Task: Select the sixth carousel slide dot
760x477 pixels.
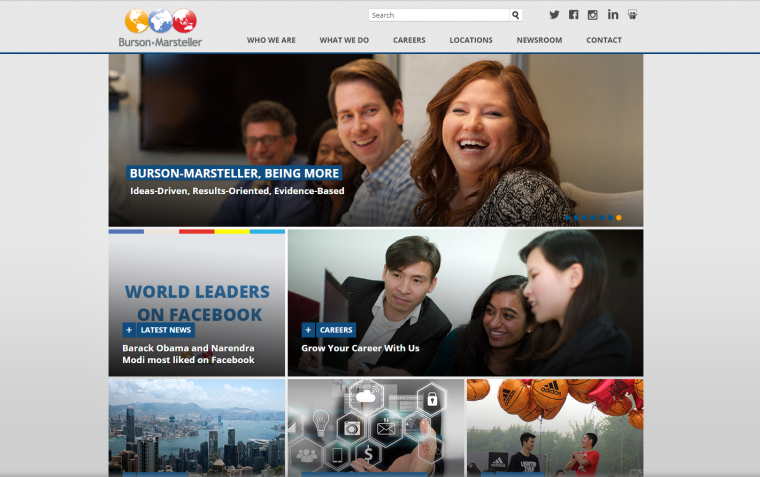Action: (610, 218)
